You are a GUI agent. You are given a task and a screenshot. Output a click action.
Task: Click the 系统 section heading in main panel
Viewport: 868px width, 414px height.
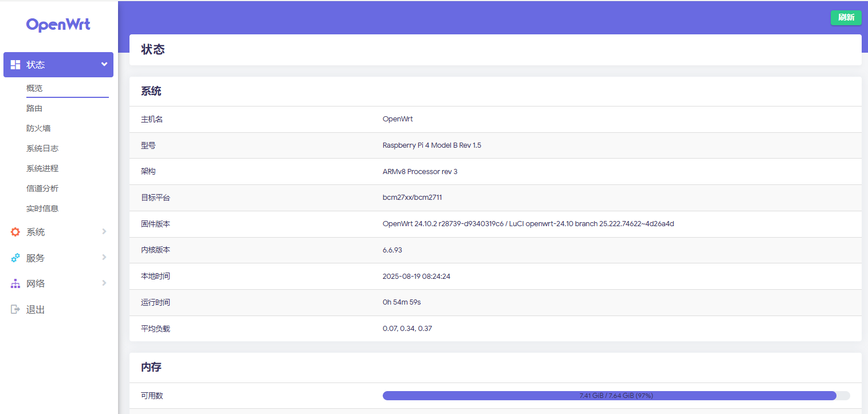coord(151,91)
